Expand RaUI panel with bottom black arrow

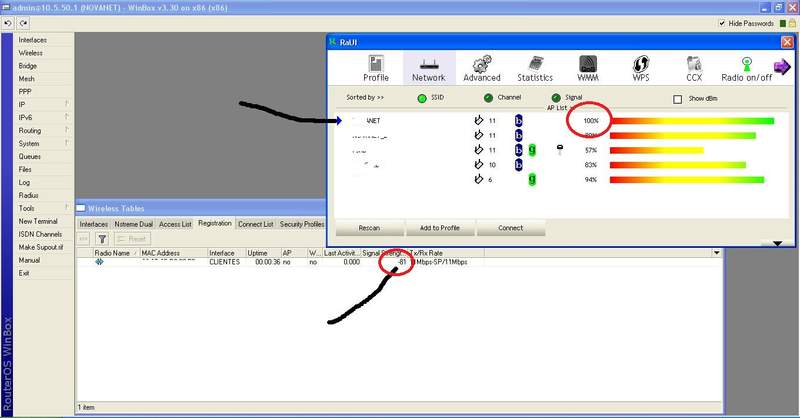point(777,243)
